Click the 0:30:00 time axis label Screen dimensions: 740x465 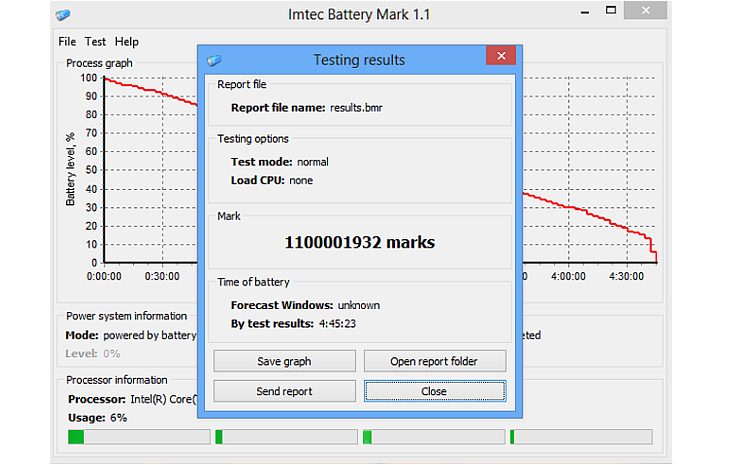pos(162,276)
